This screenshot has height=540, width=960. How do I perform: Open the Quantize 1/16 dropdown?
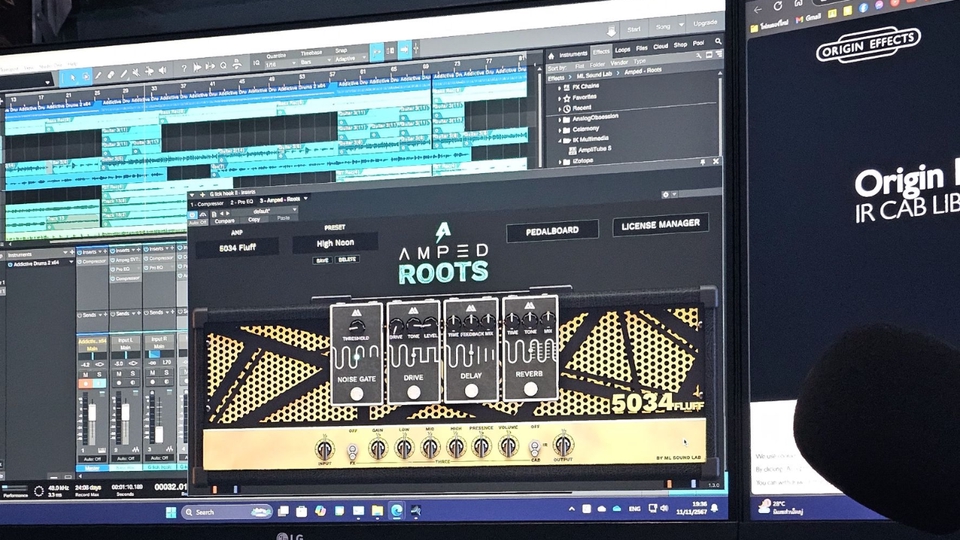click(x=279, y=63)
